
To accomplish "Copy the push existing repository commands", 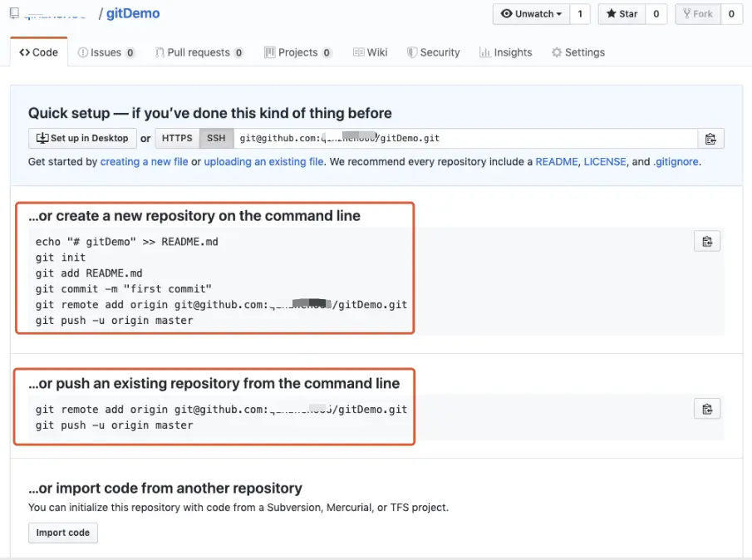I will click(707, 409).
